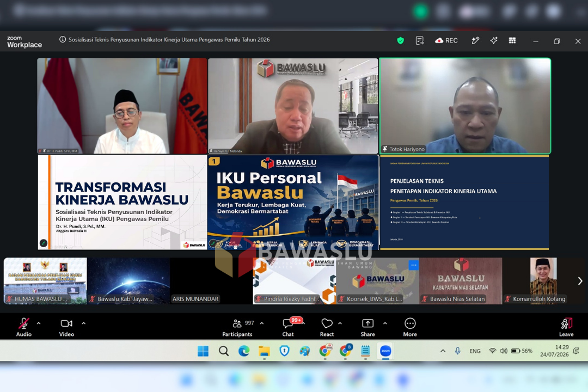This screenshot has height=392, width=588.
Task: Unmute the microphone with the Audio button
Action: [x=23, y=327]
